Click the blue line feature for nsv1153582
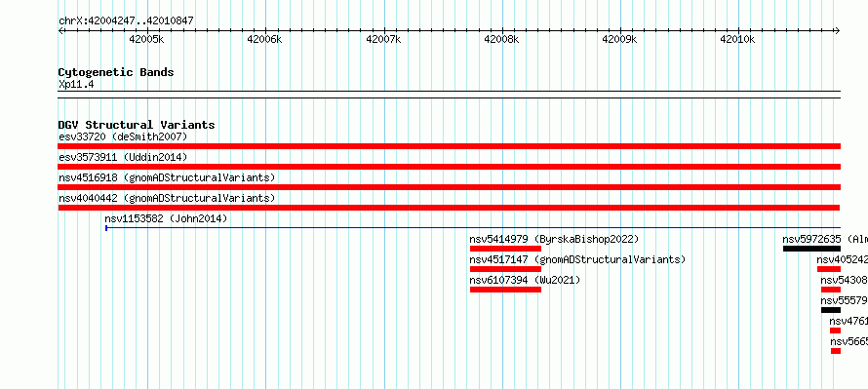The width and height of the screenshot is (868, 389). (473, 227)
